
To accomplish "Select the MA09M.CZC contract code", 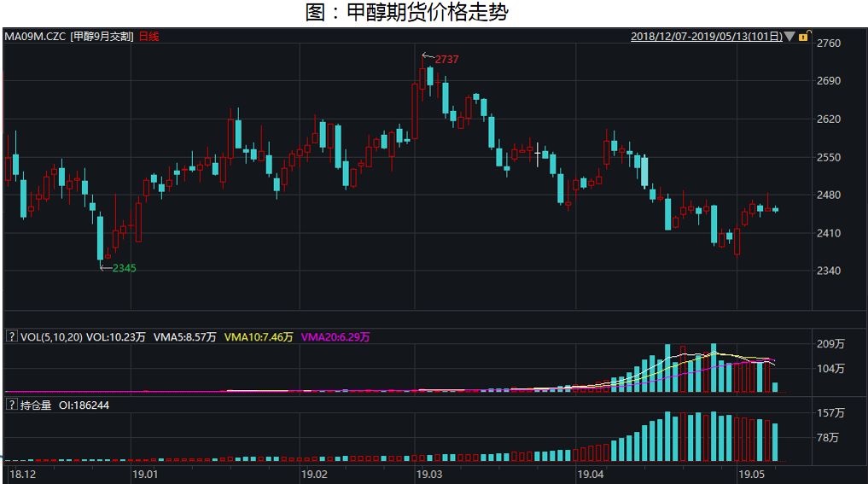I will pyautogui.click(x=35, y=37).
